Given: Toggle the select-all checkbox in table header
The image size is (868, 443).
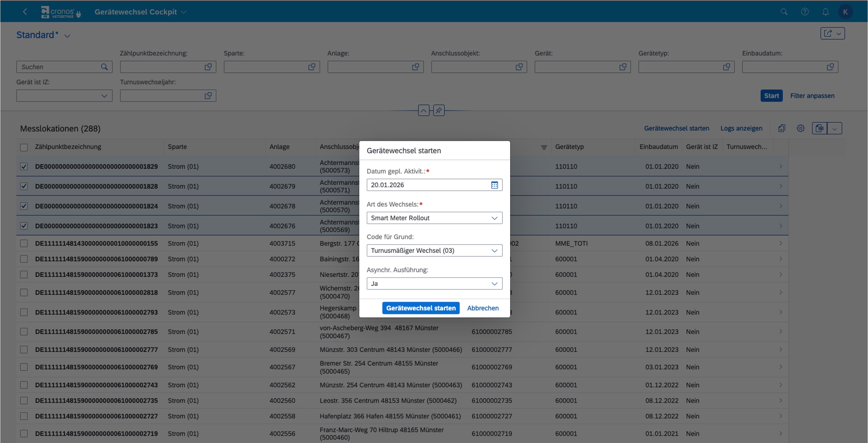Looking at the screenshot, I should (x=24, y=147).
